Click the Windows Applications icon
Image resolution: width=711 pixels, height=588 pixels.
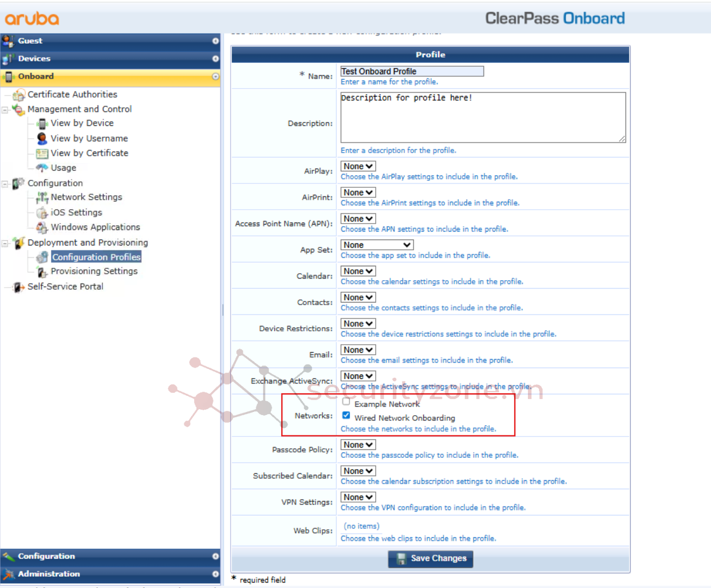coord(42,228)
